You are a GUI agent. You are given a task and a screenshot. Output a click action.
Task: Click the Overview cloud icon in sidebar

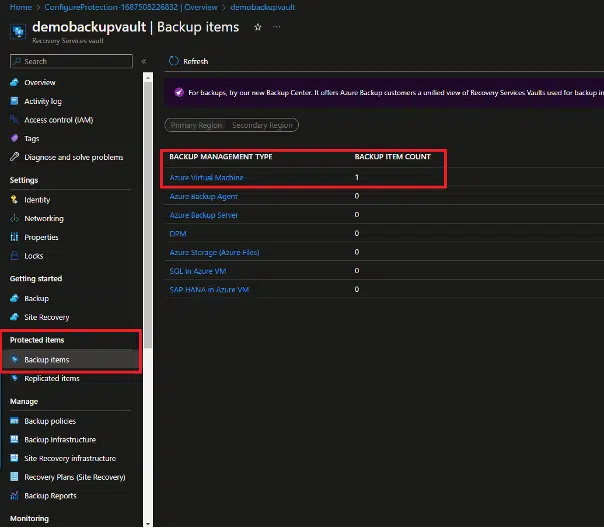(14, 82)
